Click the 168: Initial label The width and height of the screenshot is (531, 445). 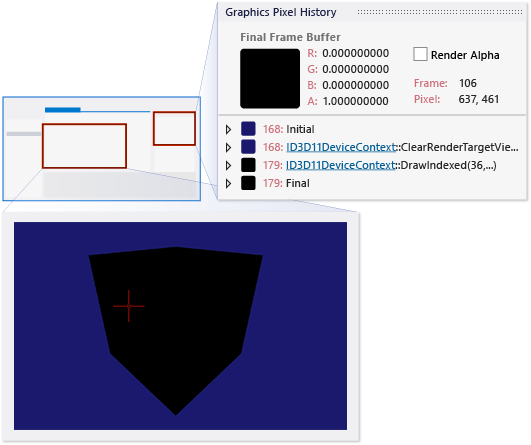click(x=289, y=129)
